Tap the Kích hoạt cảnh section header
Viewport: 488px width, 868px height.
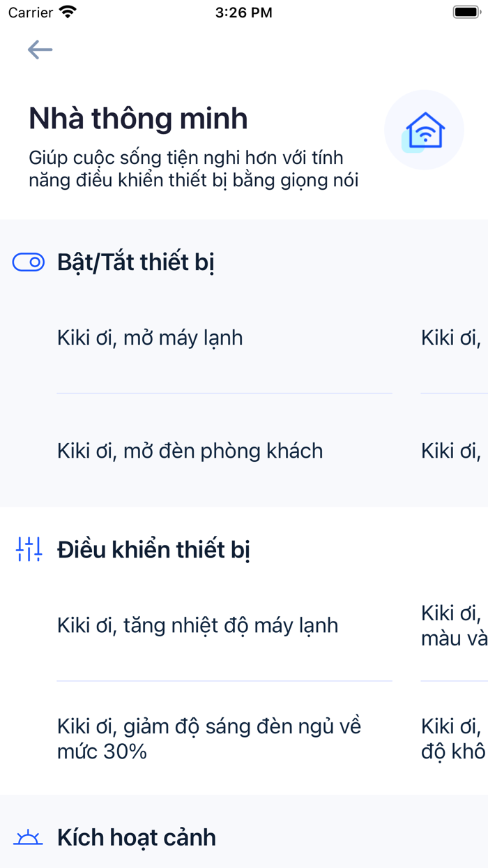[x=137, y=837]
